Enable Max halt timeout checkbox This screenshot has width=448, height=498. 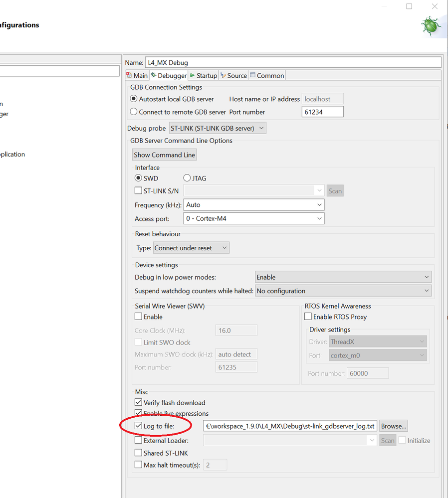138,465
